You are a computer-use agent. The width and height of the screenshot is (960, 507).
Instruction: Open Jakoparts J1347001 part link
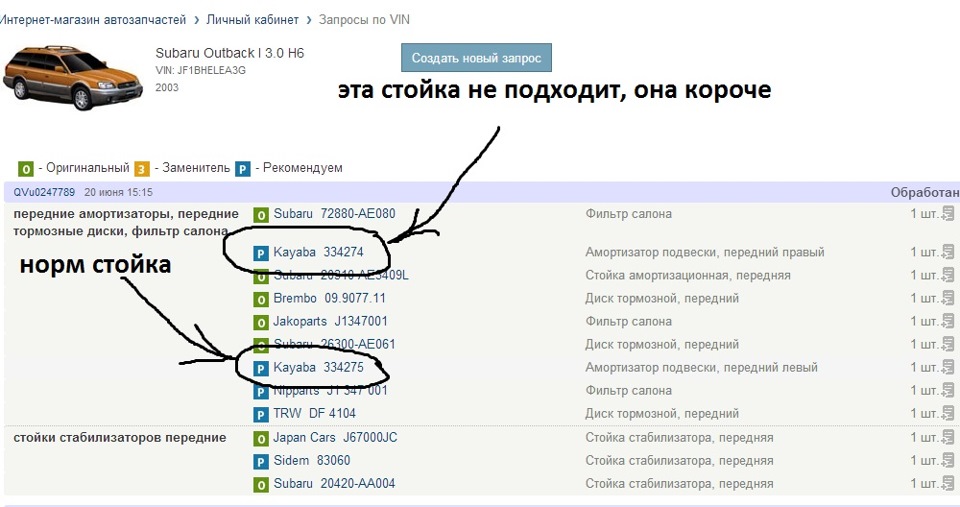(330, 321)
